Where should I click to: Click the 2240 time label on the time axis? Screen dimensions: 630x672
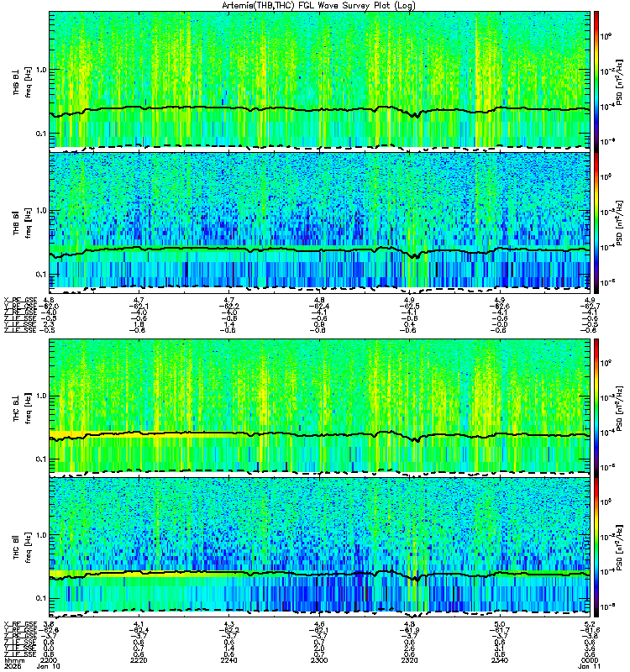(228, 660)
